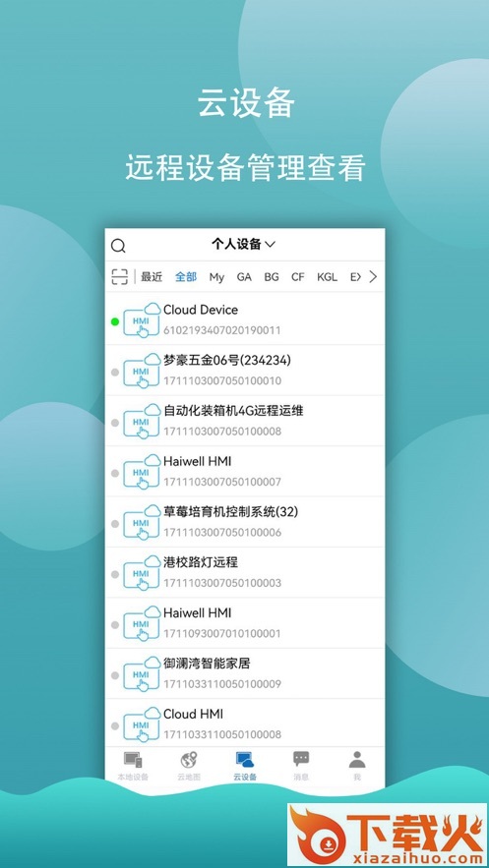Screen dimensions: 489x868
Task: Tap HMI icon of 港校路灯远程
Action: coord(142,573)
